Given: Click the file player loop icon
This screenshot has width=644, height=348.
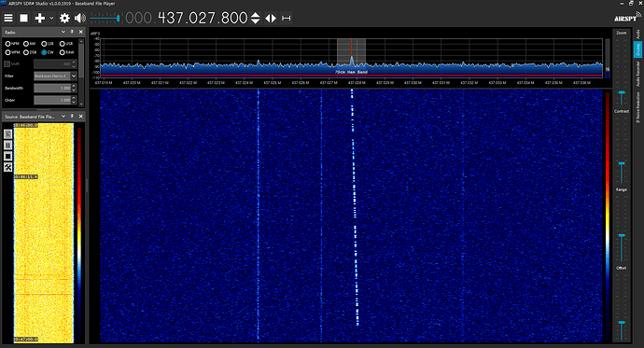Looking at the screenshot, I should (x=7, y=133).
